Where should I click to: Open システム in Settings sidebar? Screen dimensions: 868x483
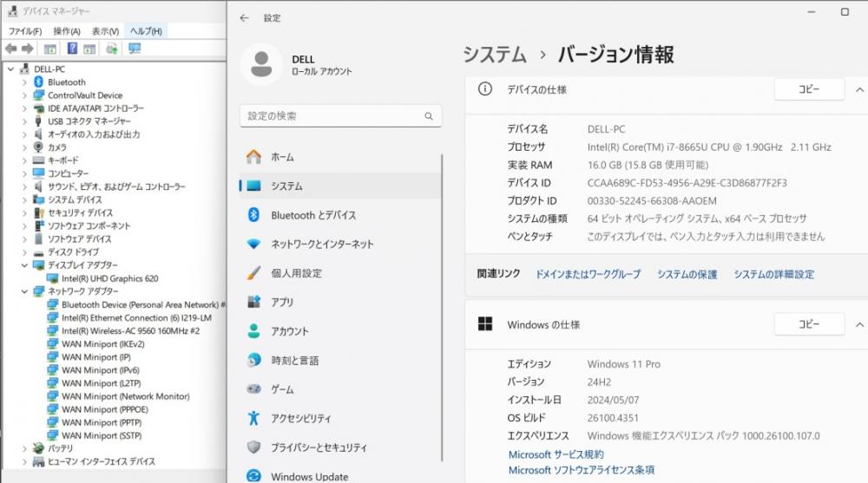pyautogui.click(x=340, y=186)
